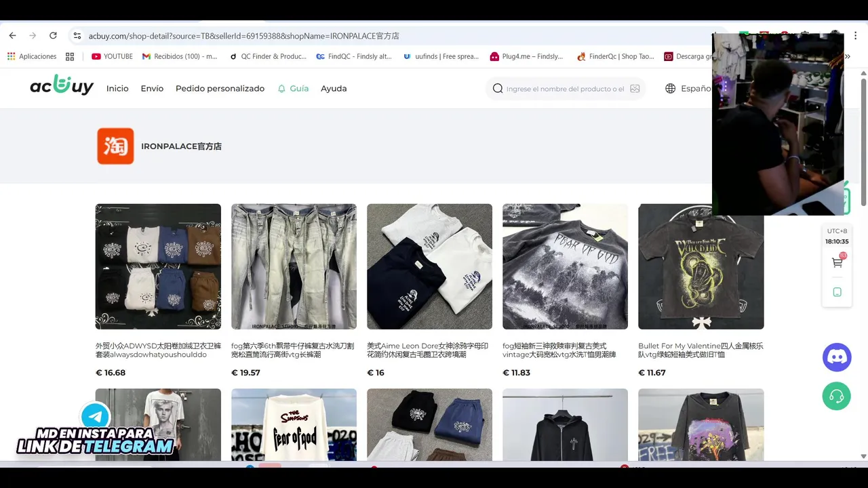Open Bullet For My Valentine tee thumbnail
Screen dimensions: 868x488
pyautogui.click(x=701, y=266)
